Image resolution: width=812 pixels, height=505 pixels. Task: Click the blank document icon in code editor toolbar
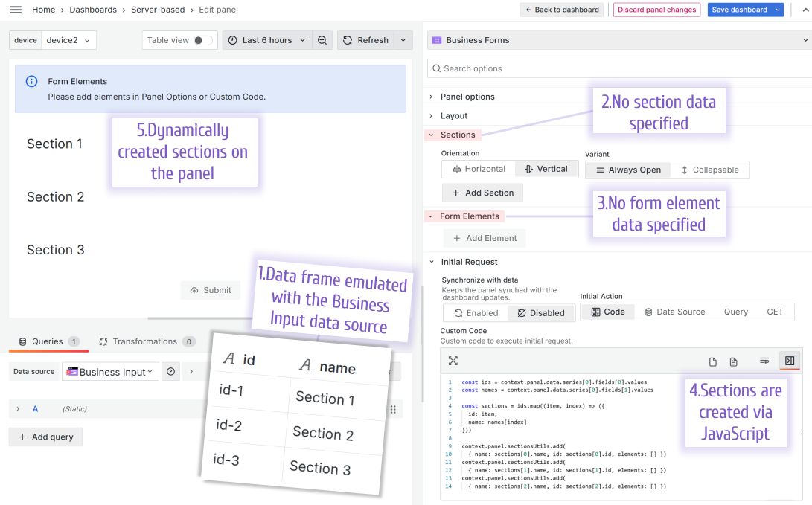click(x=712, y=361)
